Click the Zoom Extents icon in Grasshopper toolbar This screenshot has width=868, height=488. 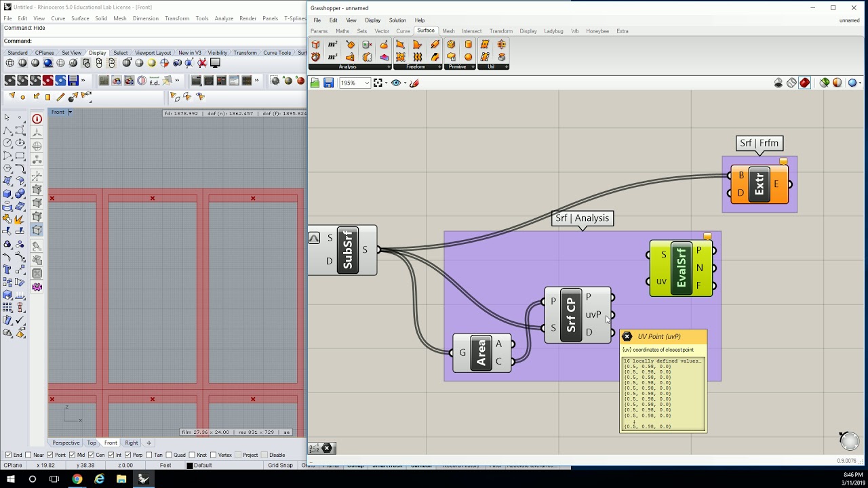pyautogui.click(x=378, y=83)
